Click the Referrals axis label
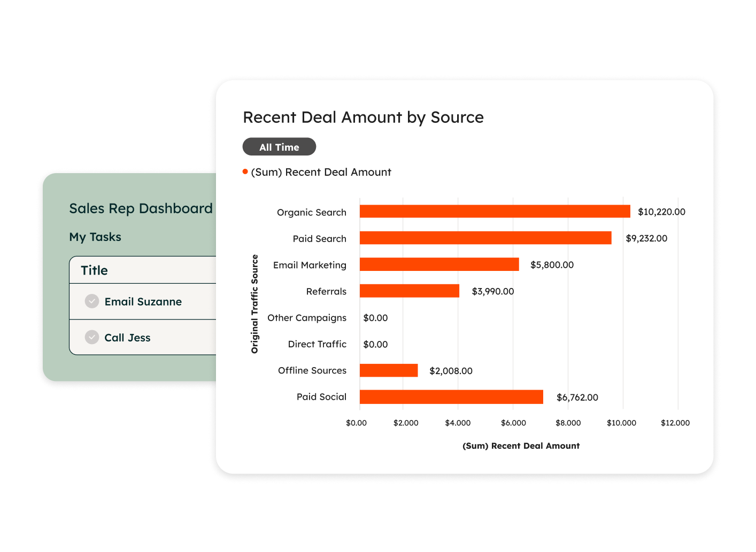The width and height of the screenshot is (756, 552). coord(326,291)
